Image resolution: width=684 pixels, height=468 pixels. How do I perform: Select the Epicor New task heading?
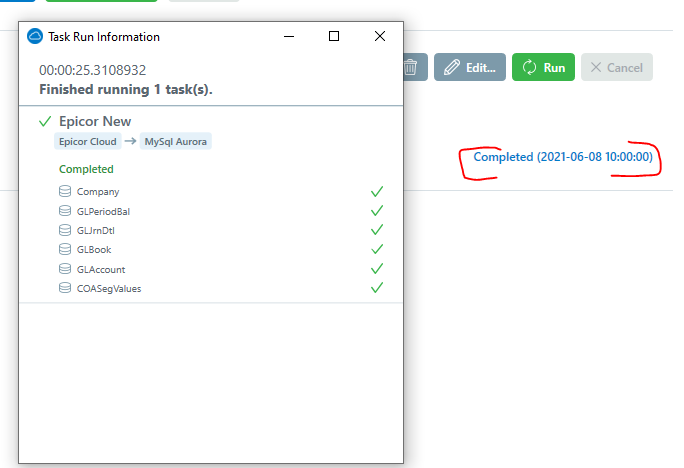(x=95, y=121)
